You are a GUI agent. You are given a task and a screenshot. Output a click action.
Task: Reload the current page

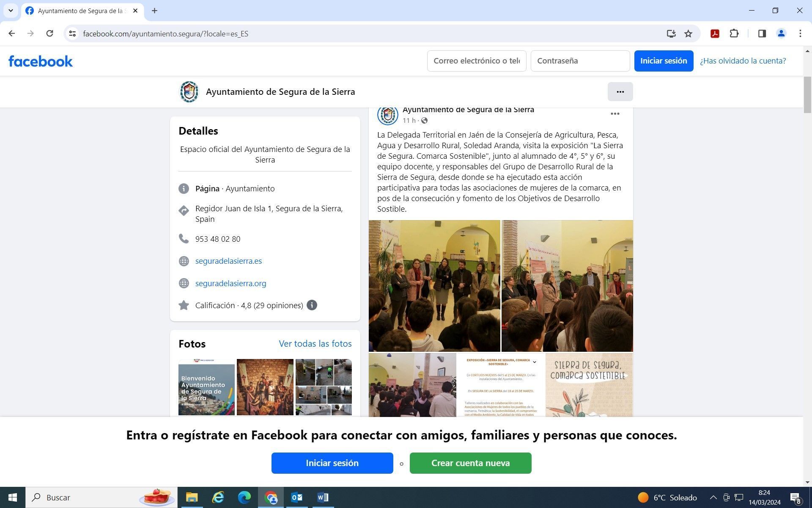point(49,33)
